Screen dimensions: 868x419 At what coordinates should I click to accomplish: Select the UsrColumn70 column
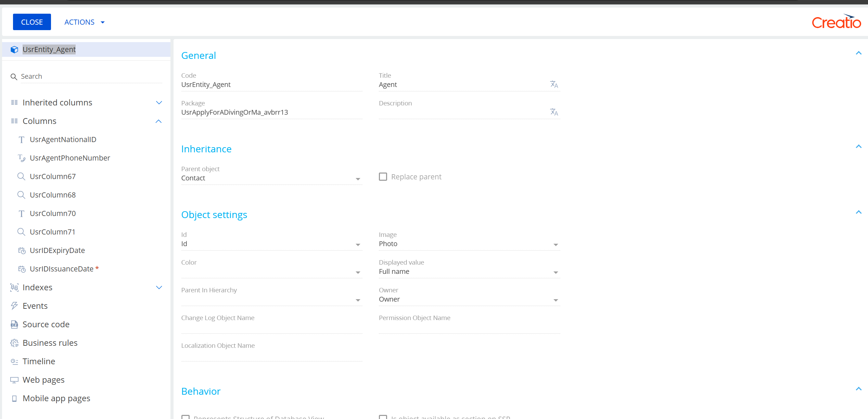click(x=53, y=214)
